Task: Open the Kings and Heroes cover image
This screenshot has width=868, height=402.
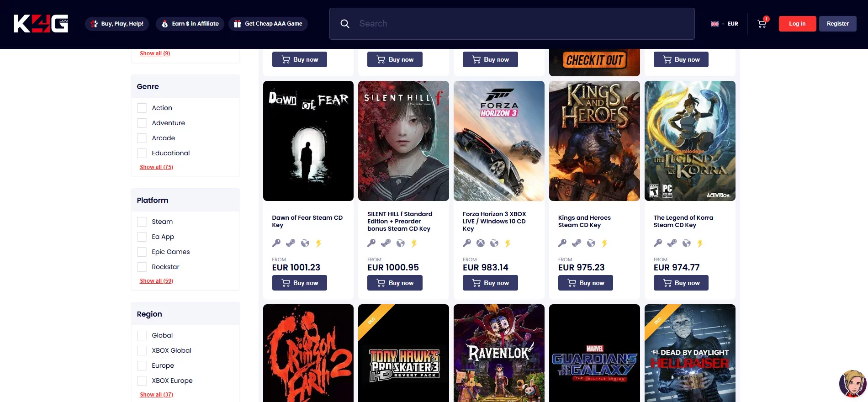Action: (x=594, y=141)
